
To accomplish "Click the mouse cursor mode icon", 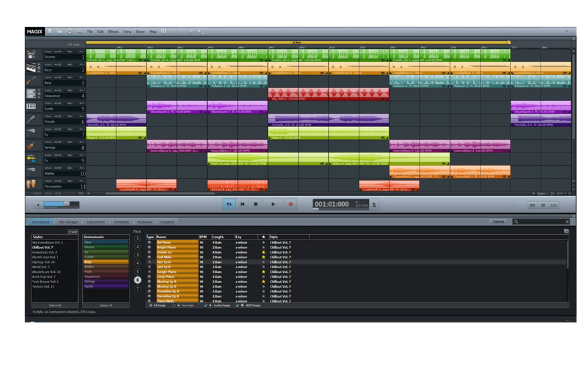I will [x=200, y=31].
